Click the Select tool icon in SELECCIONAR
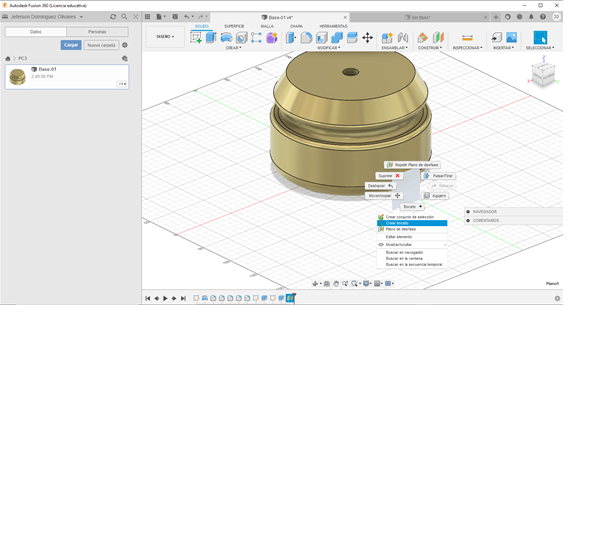Image resolution: width=614 pixels, height=542 pixels. pyautogui.click(x=540, y=38)
